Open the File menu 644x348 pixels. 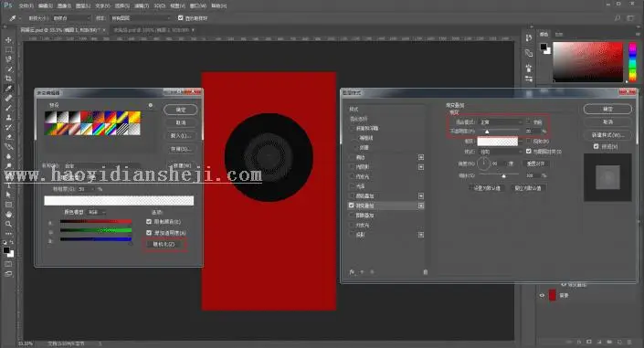(26, 5)
